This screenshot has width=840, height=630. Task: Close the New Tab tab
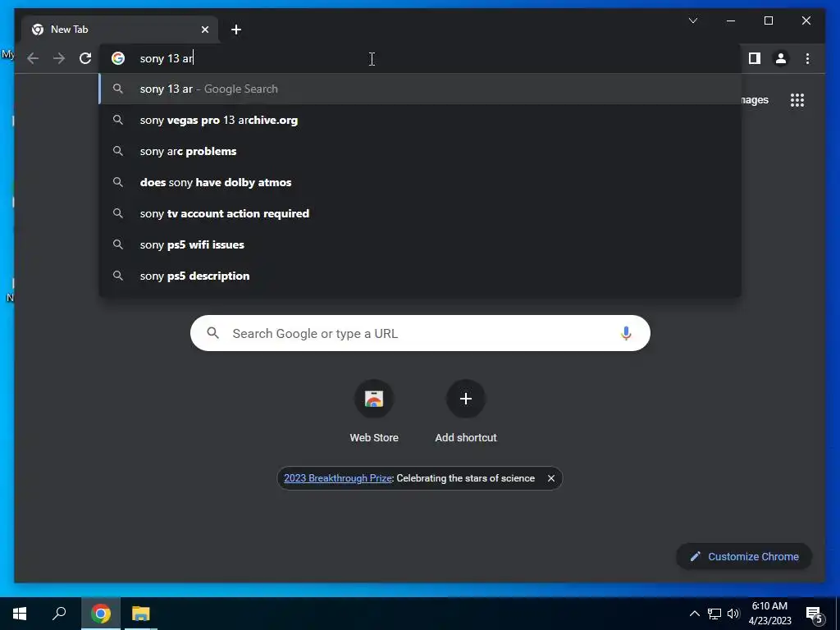(x=204, y=30)
